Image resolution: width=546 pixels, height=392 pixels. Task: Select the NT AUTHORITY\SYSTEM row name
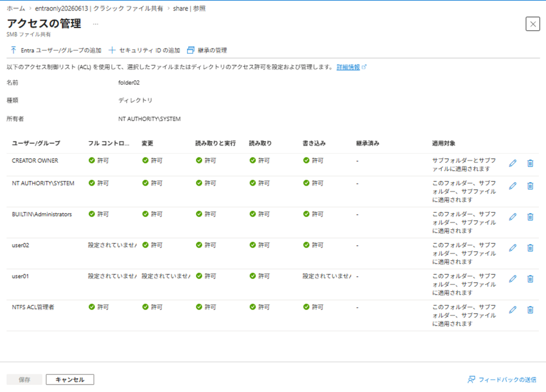point(43,183)
